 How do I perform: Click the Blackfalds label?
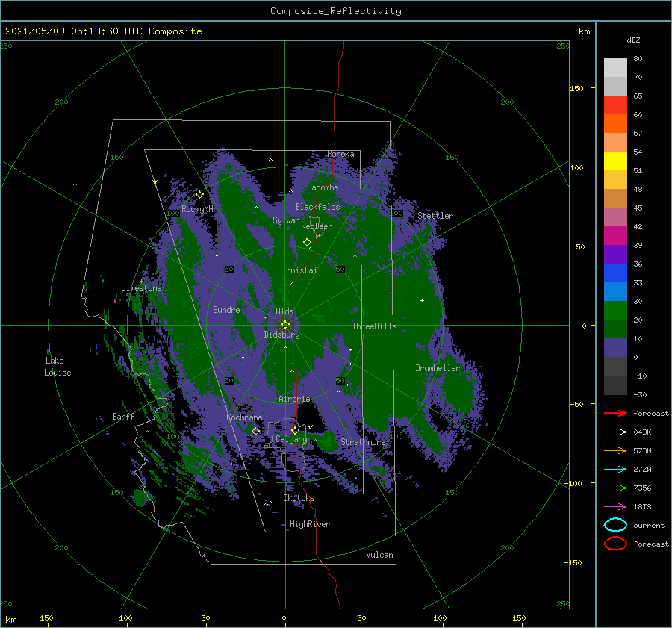coord(317,207)
